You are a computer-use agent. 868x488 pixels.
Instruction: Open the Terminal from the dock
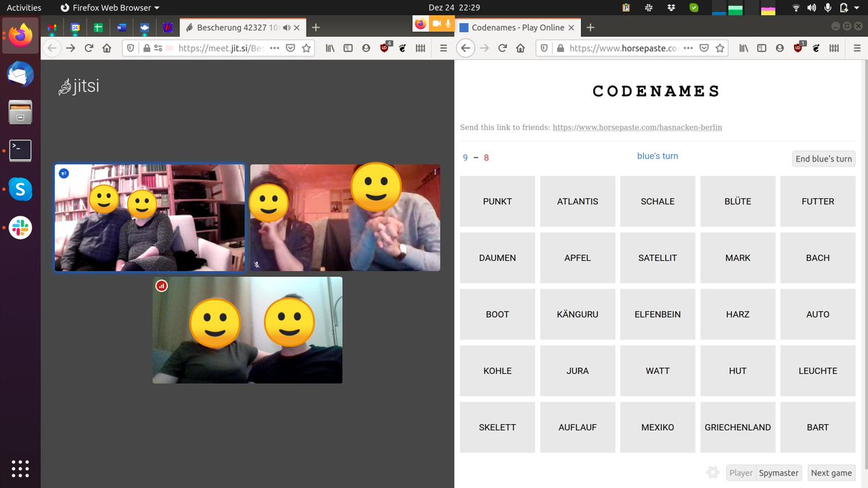point(20,150)
